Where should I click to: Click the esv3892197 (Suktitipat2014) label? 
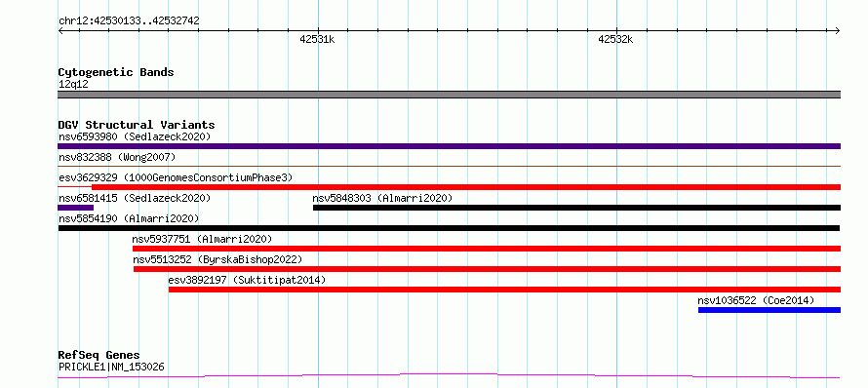[247, 280]
